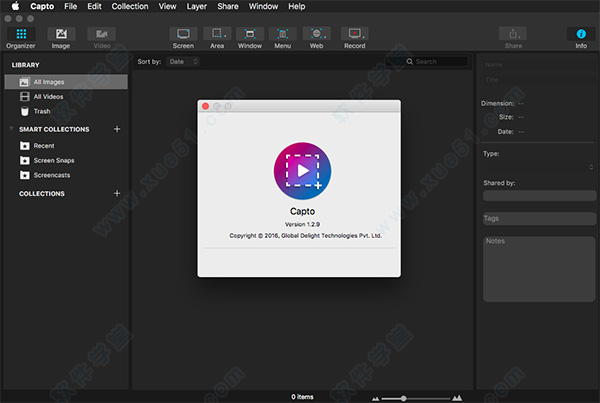Add a new collection
The width and height of the screenshot is (600, 403).
click(117, 193)
